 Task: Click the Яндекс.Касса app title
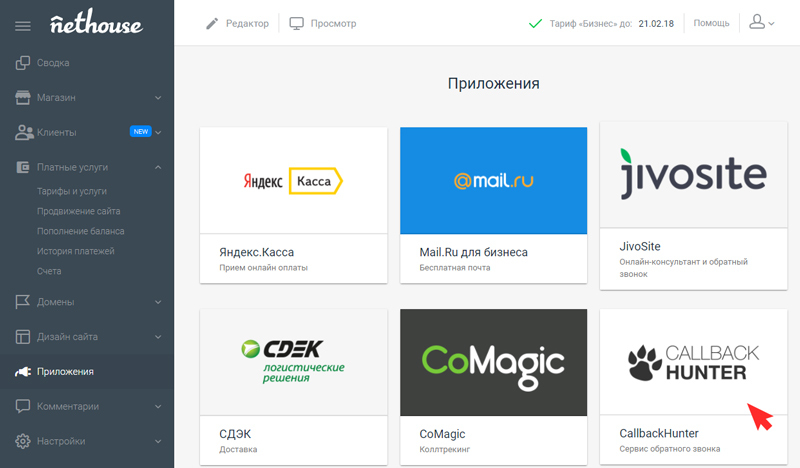(x=257, y=252)
